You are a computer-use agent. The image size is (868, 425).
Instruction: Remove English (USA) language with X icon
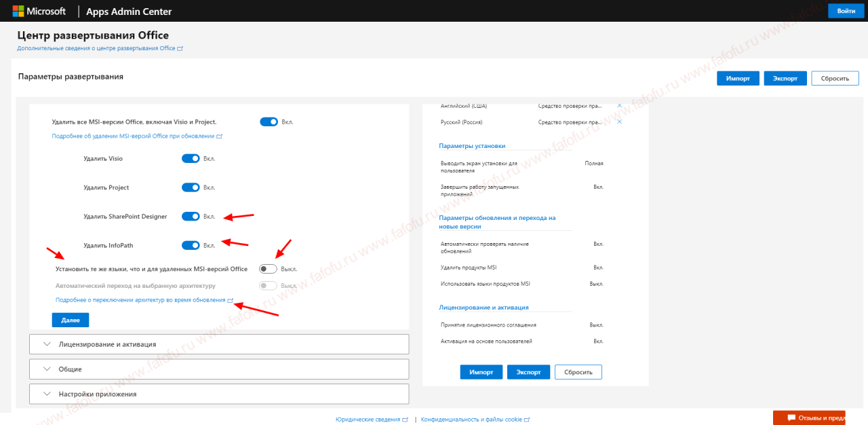pos(619,106)
